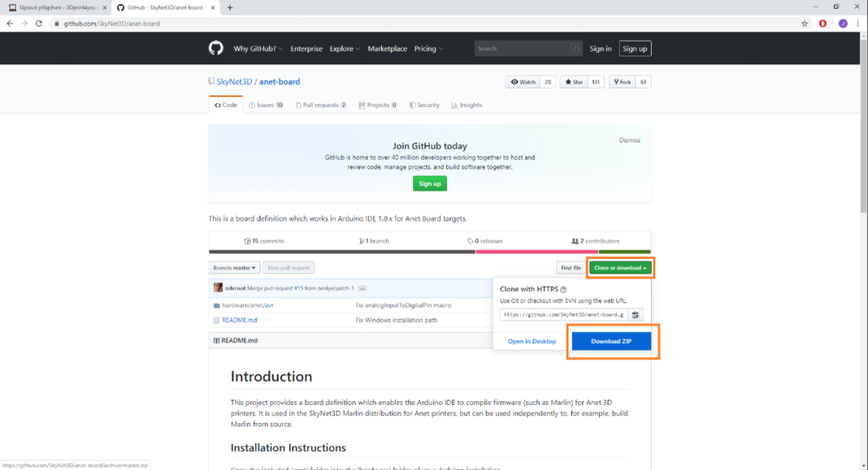The height and width of the screenshot is (470, 868).
Task: Expand commit message ellipsis button
Action: tap(362, 288)
